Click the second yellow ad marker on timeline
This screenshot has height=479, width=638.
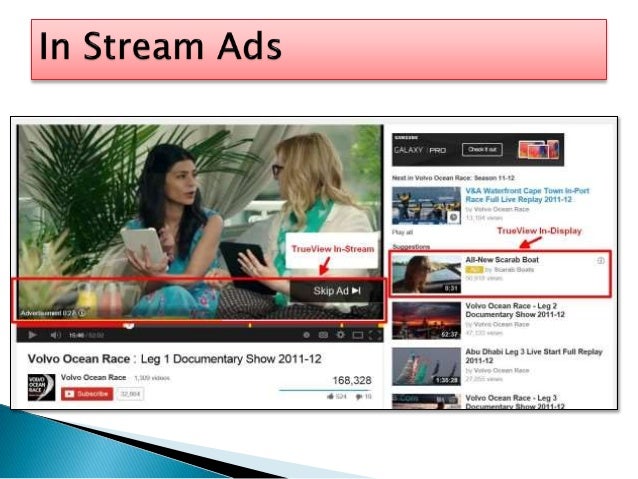[x=341, y=325]
